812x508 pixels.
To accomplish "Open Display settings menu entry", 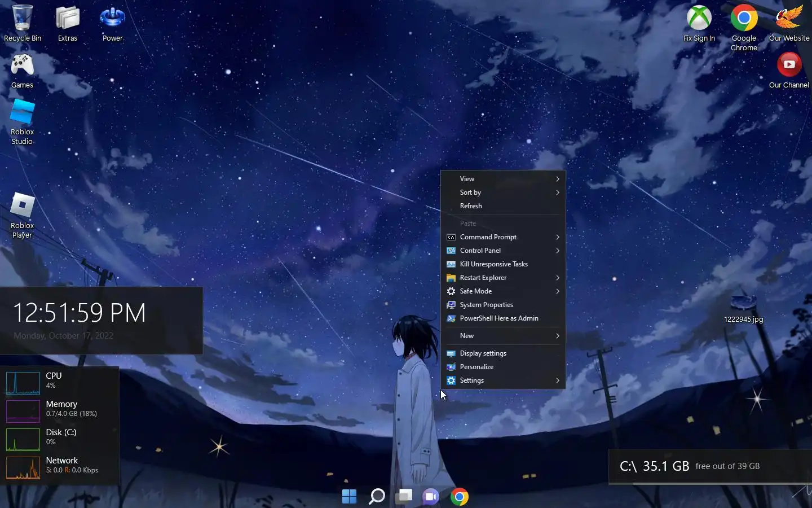I will 503,353.
